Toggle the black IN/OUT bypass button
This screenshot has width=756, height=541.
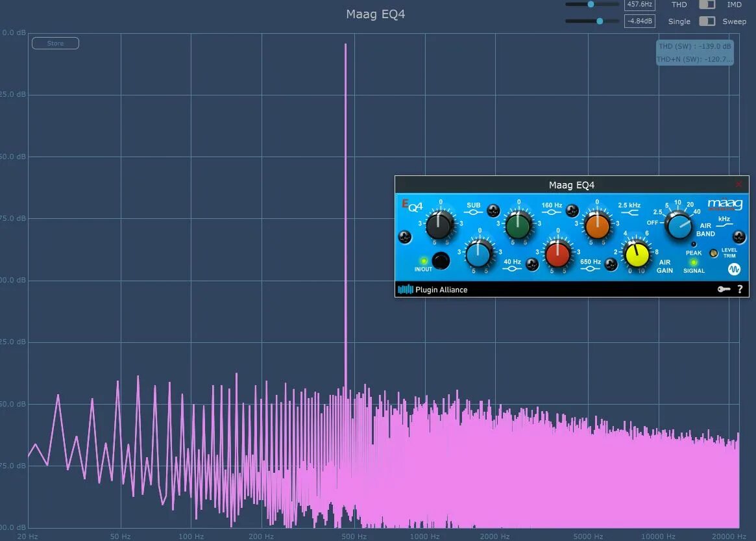pyautogui.click(x=441, y=260)
